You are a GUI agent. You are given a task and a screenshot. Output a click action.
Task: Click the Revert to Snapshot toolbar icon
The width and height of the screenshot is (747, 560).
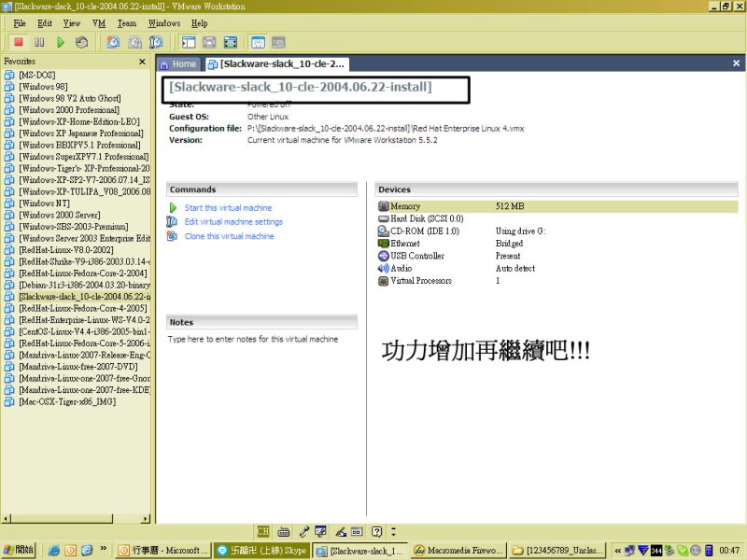[134, 42]
